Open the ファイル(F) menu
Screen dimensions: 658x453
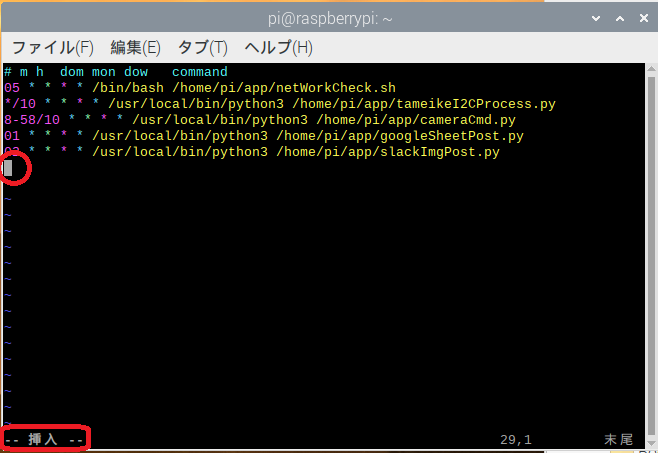(52, 47)
